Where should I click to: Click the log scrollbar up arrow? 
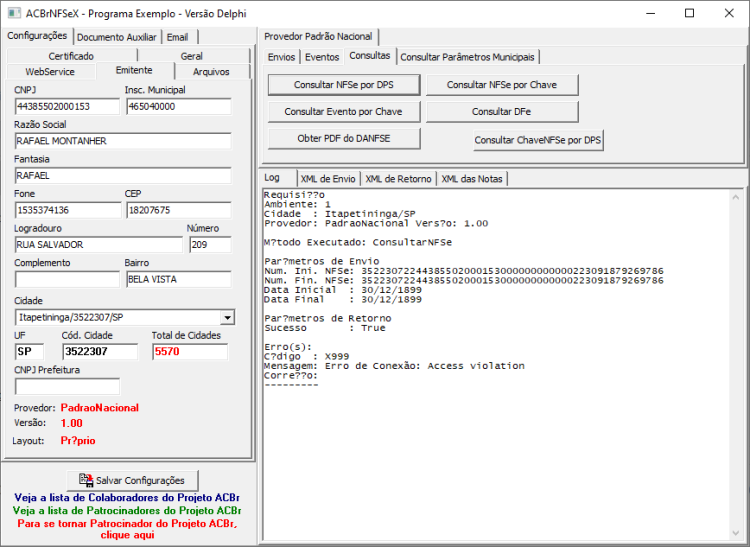click(736, 197)
